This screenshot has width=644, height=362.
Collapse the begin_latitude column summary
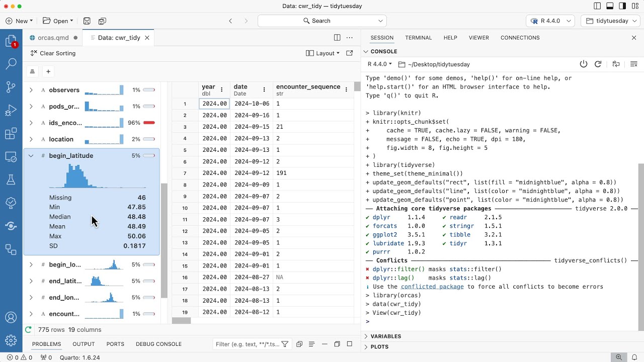click(31, 156)
